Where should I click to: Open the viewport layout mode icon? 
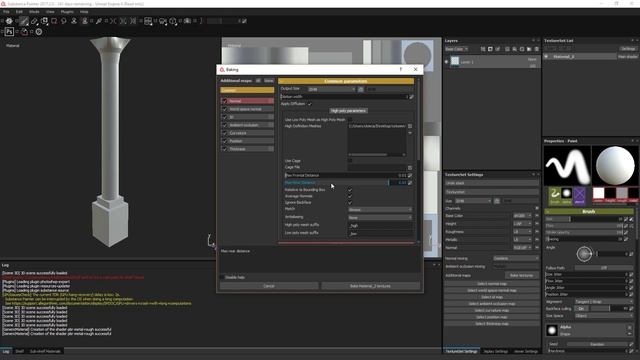point(148,21)
